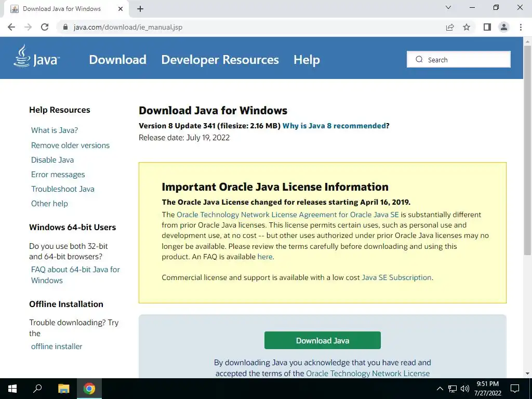Click the Java logo
Viewport: 532px width, 399px height.
(37, 56)
